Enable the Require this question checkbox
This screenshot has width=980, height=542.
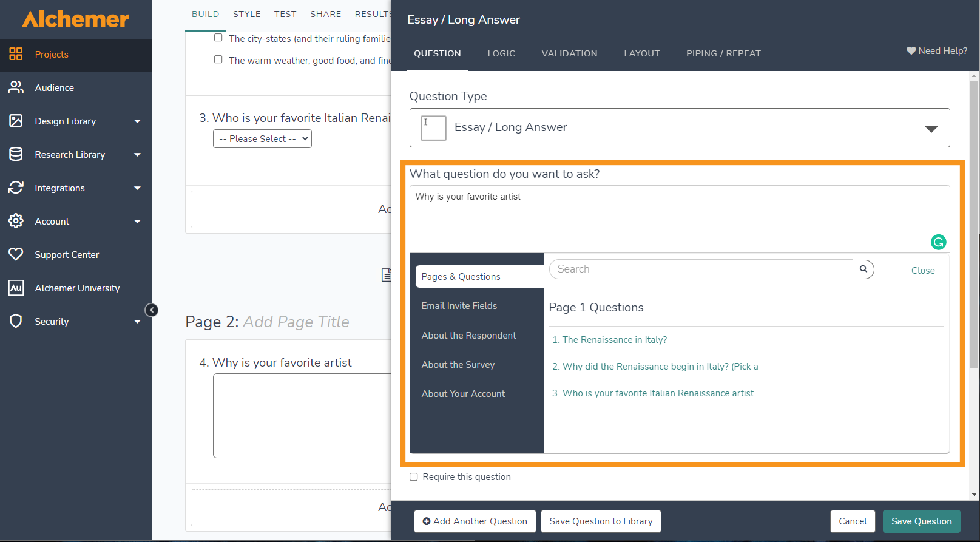pyautogui.click(x=414, y=477)
